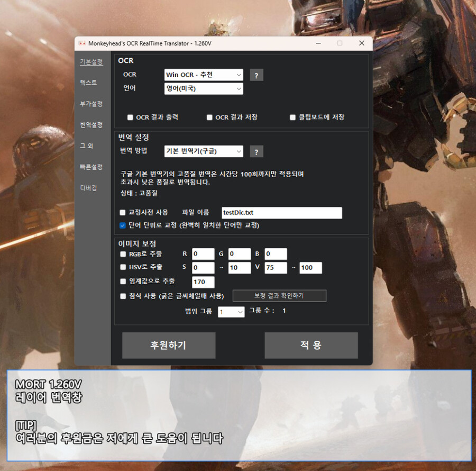
Task: Click the S maximum field showing 10
Action: (240, 268)
